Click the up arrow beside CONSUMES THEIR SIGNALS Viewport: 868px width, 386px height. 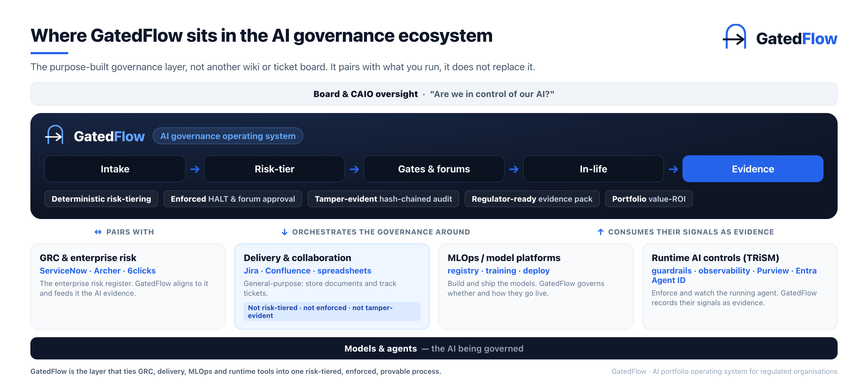(601, 232)
